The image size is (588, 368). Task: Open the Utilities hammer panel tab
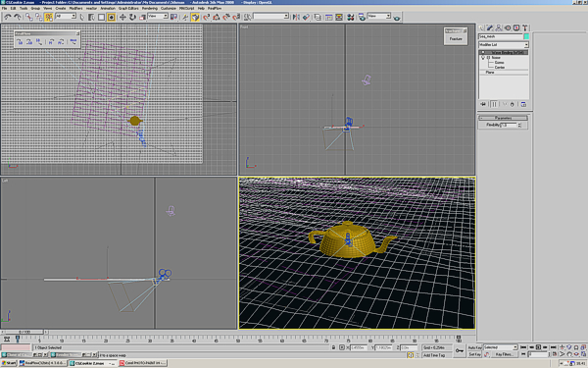[x=525, y=27]
